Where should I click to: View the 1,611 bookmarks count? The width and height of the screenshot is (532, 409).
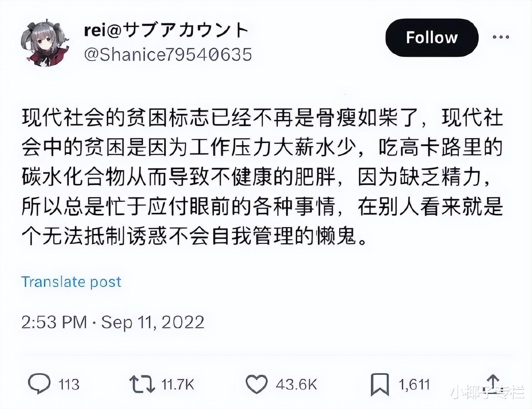(x=414, y=385)
